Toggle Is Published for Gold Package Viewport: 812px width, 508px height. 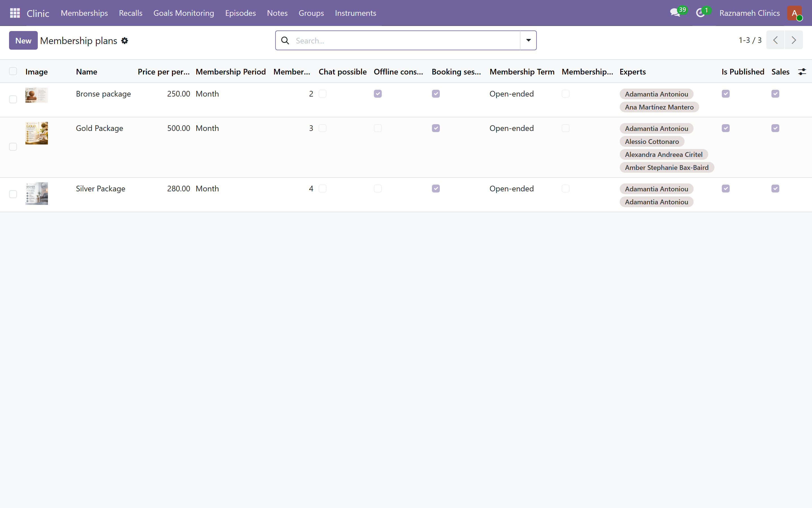point(726,128)
